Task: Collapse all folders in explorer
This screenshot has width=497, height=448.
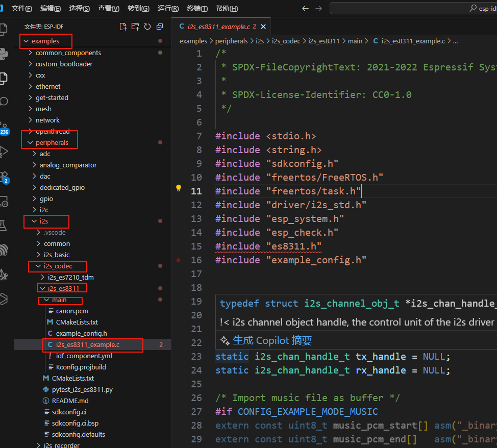Action: tap(160, 27)
